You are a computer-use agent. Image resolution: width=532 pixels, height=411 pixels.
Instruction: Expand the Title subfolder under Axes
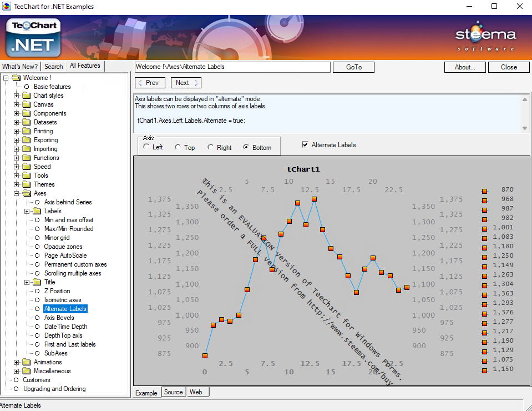[27, 282]
